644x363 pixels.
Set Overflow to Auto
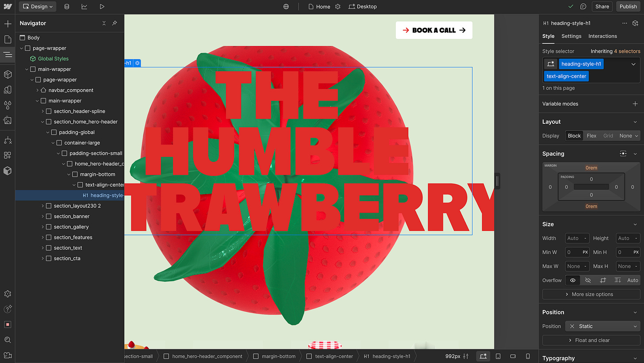[632, 280]
